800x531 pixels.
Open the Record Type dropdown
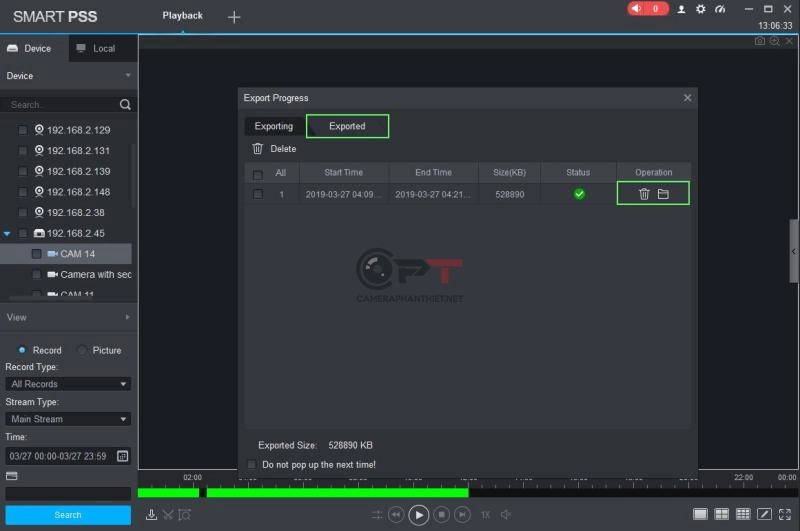click(x=68, y=384)
